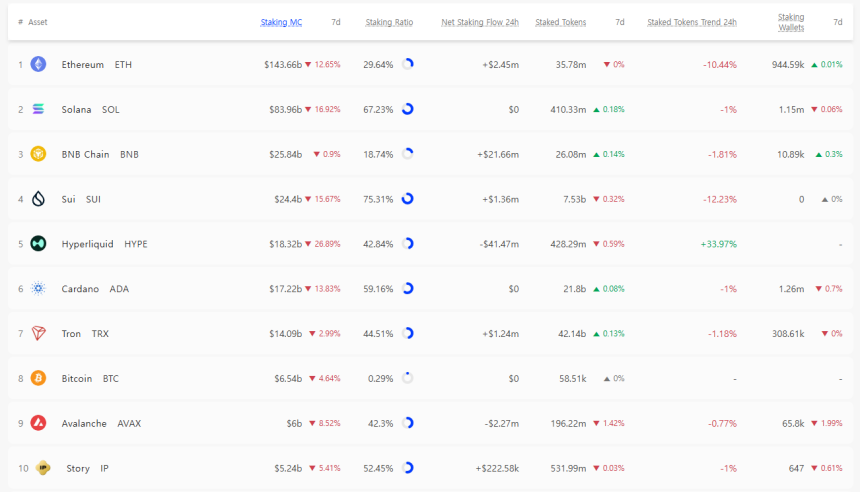The height and width of the screenshot is (492, 860).
Task: Click the Solana logo icon
Action: [38, 109]
